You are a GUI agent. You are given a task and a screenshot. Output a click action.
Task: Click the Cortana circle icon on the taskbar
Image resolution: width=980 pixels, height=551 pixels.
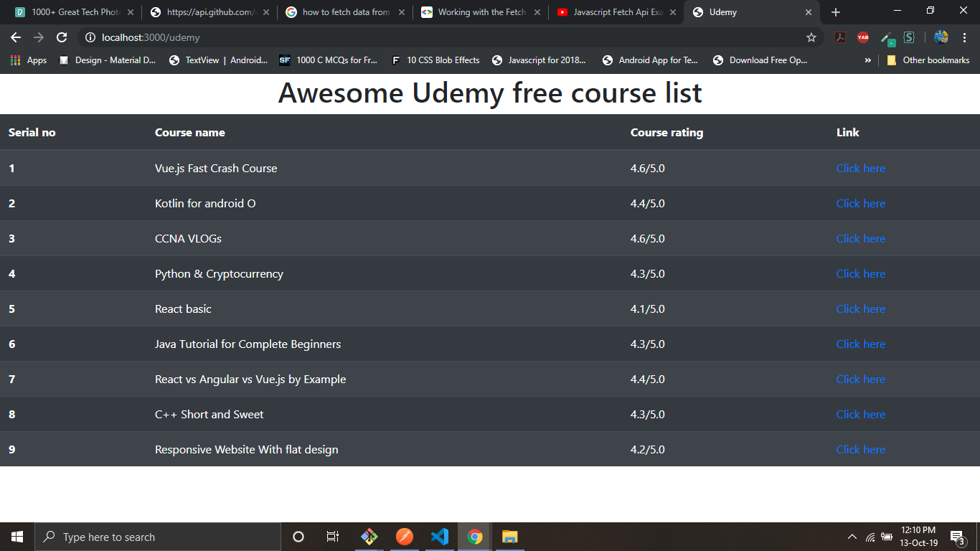pos(298,537)
